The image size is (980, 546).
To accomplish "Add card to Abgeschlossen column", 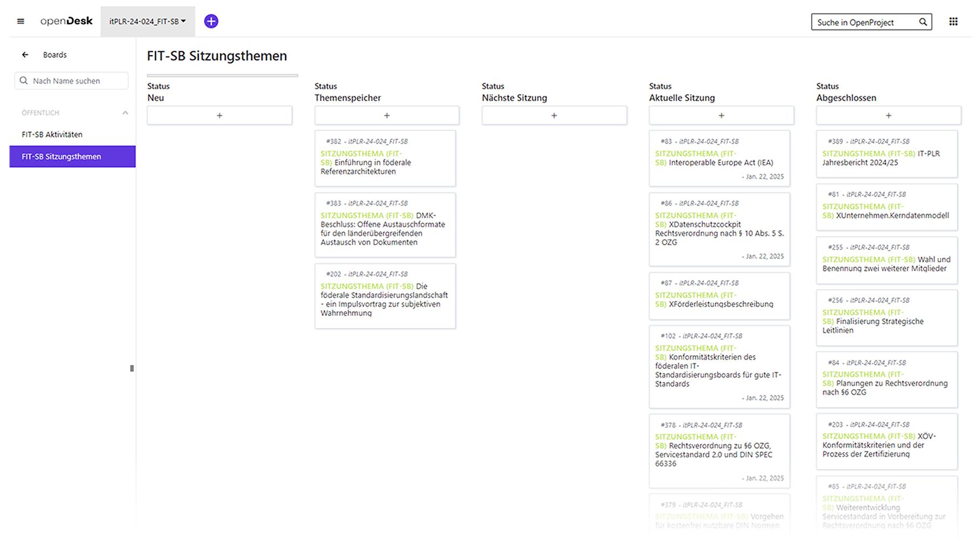I will (888, 116).
